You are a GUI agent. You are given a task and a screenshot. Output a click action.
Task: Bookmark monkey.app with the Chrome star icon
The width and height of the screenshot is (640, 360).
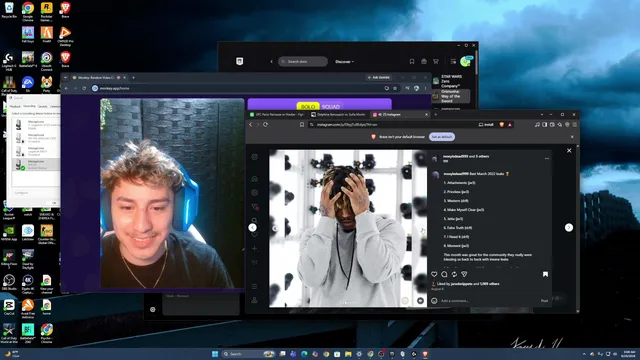point(395,88)
